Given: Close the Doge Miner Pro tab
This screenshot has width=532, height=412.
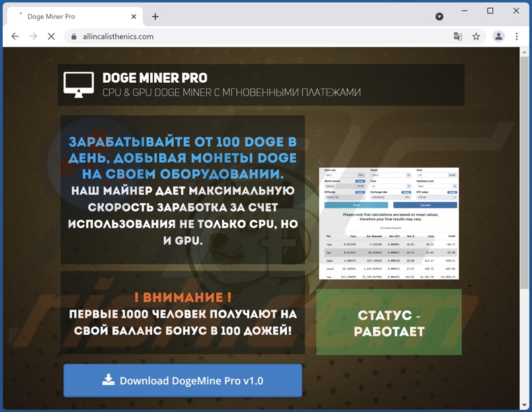Looking at the screenshot, I should 134,17.
